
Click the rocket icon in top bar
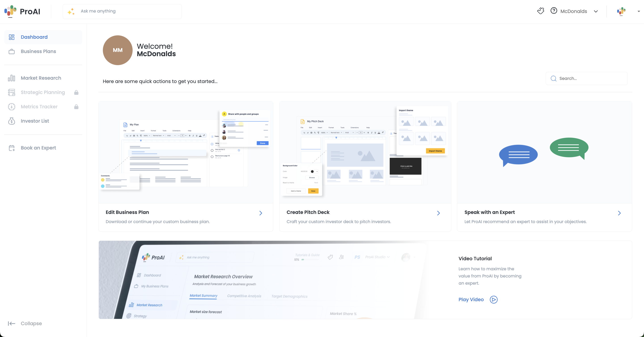click(x=540, y=11)
